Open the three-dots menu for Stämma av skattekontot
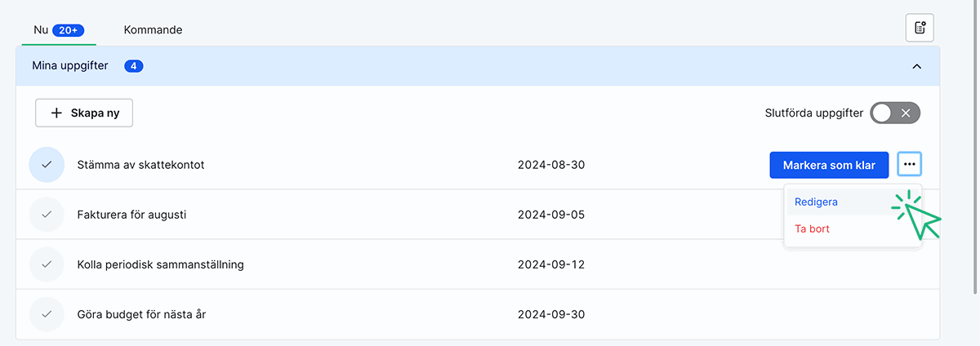Image resolution: width=980 pixels, height=346 pixels. (x=909, y=165)
